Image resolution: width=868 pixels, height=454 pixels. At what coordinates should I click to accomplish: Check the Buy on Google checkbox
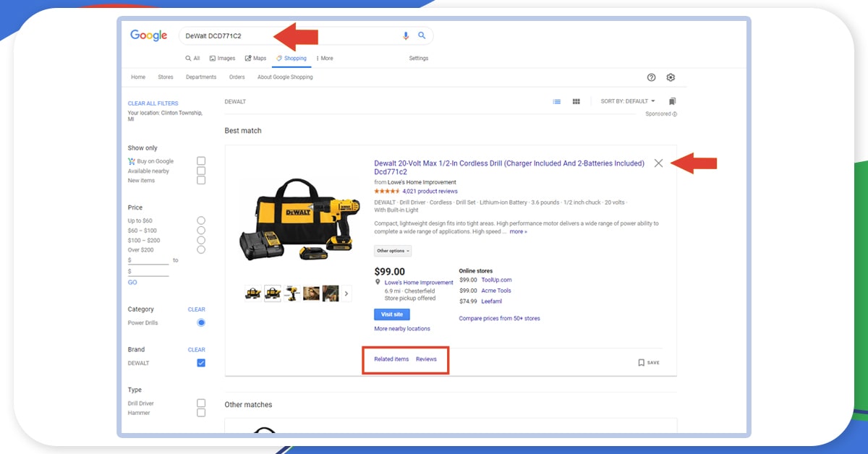tap(201, 161)
